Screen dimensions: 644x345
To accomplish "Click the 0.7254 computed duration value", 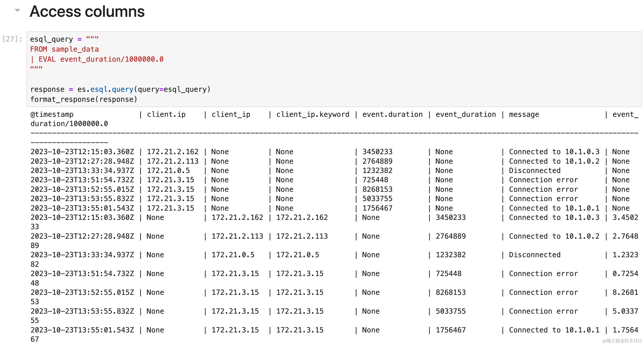I will pyautogui.click(x=625, y=274).
